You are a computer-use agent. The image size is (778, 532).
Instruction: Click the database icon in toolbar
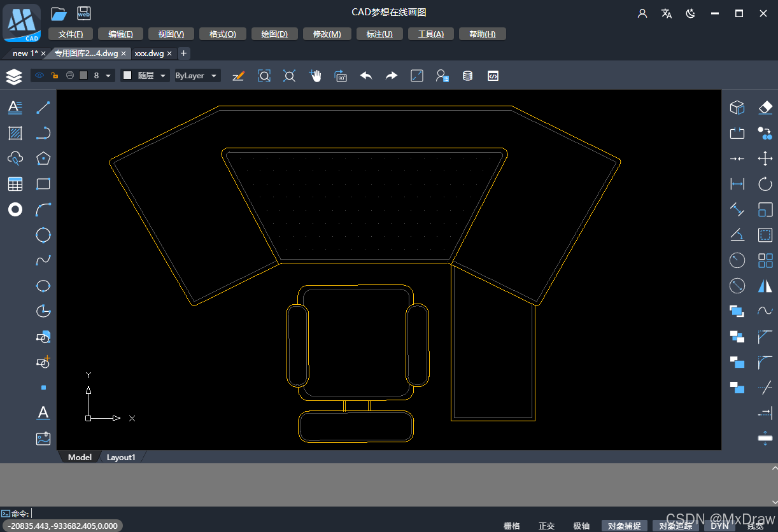[x=467, y=76]
